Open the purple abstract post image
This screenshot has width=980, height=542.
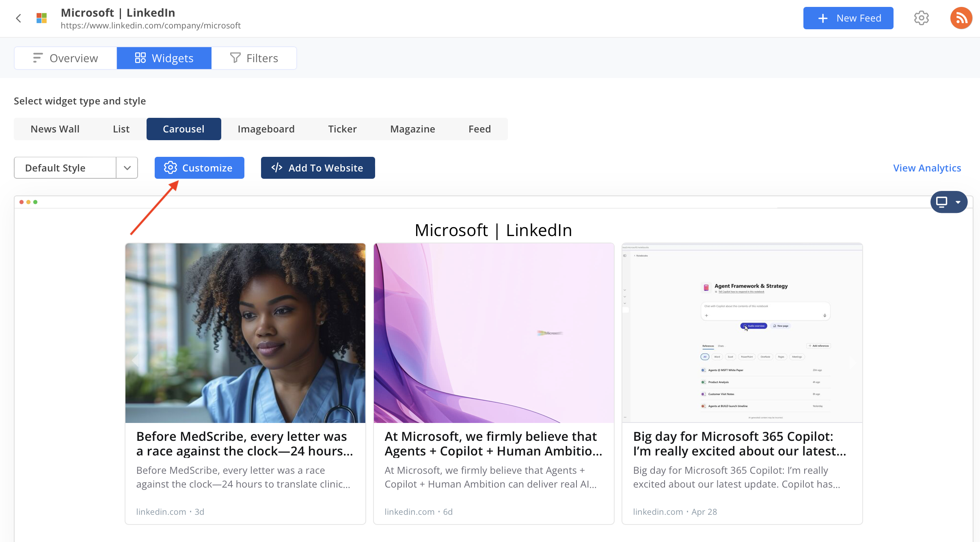click(494, 333)
